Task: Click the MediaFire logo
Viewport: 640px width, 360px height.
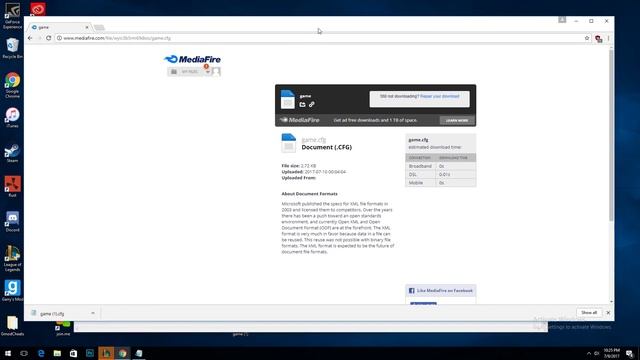Action: point(192,59)
